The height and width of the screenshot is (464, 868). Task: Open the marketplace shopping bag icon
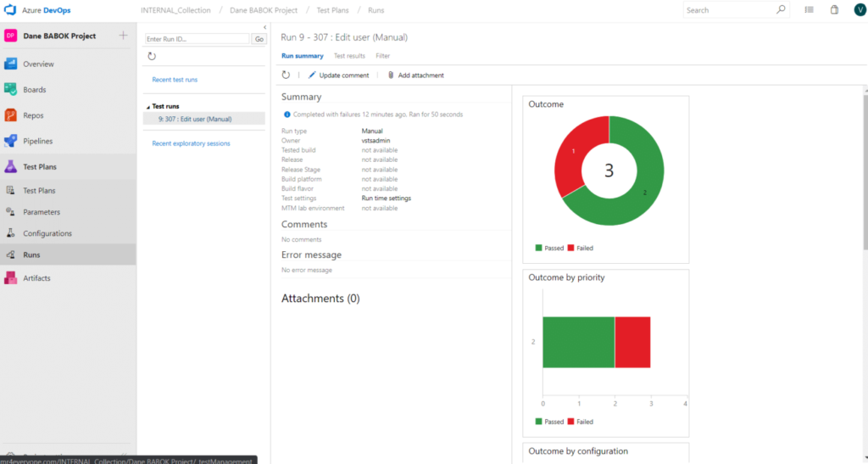[834, 10]
